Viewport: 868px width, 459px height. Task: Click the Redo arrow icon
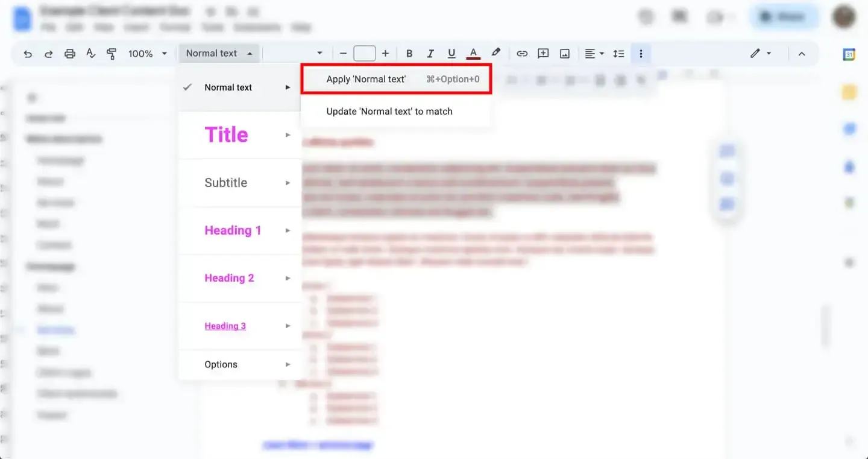coord(49,54)
